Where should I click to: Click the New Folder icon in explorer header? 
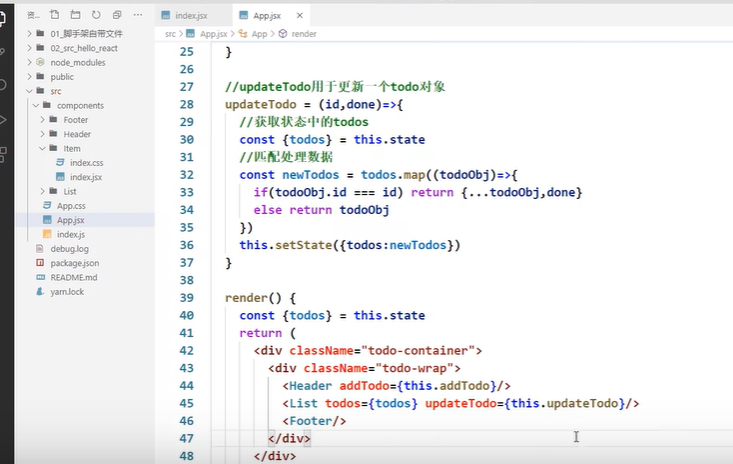coord(75,15)
